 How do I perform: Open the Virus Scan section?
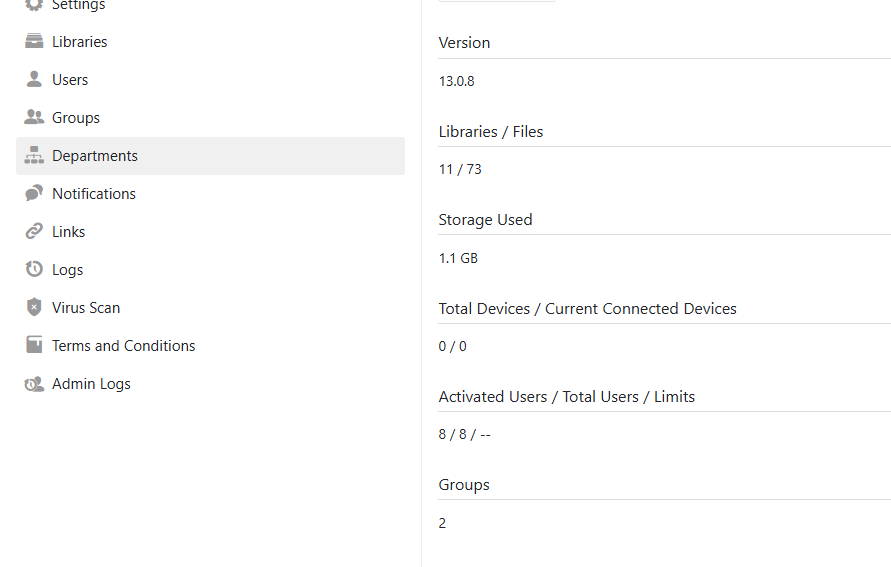[210, 307]
